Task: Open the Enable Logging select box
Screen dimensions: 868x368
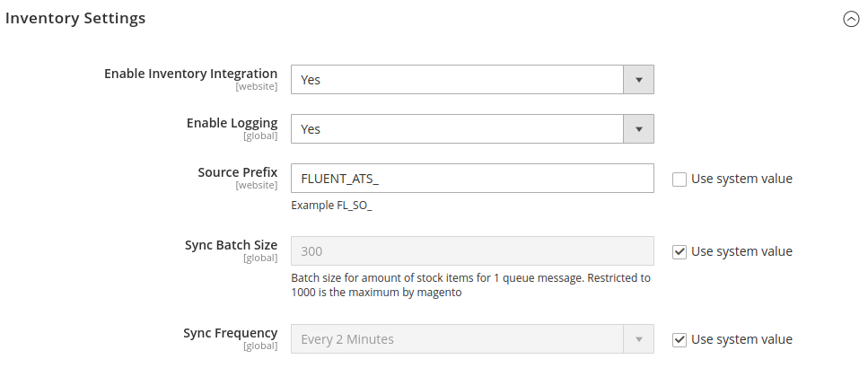Action: click(x=458, y=129)
